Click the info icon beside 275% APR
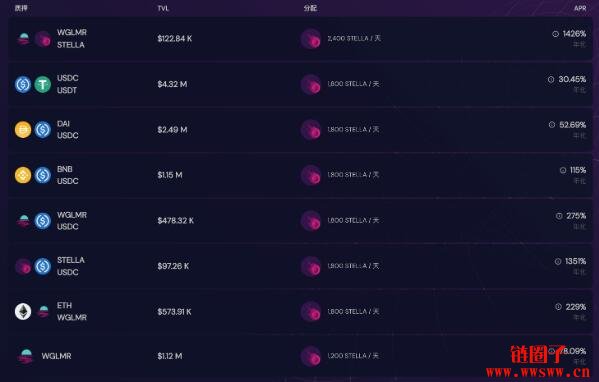Viewport: 599px width, 382px height. pos(559,216)
